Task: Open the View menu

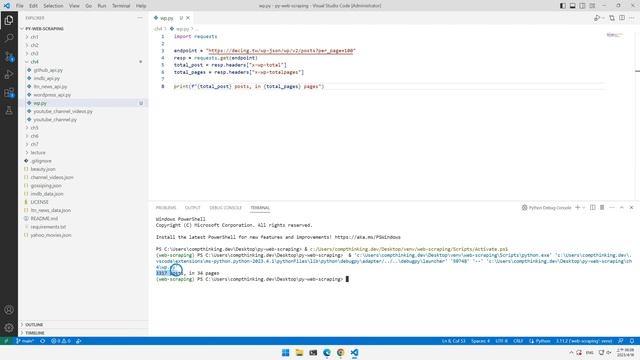Action: (x=74, y=6)
